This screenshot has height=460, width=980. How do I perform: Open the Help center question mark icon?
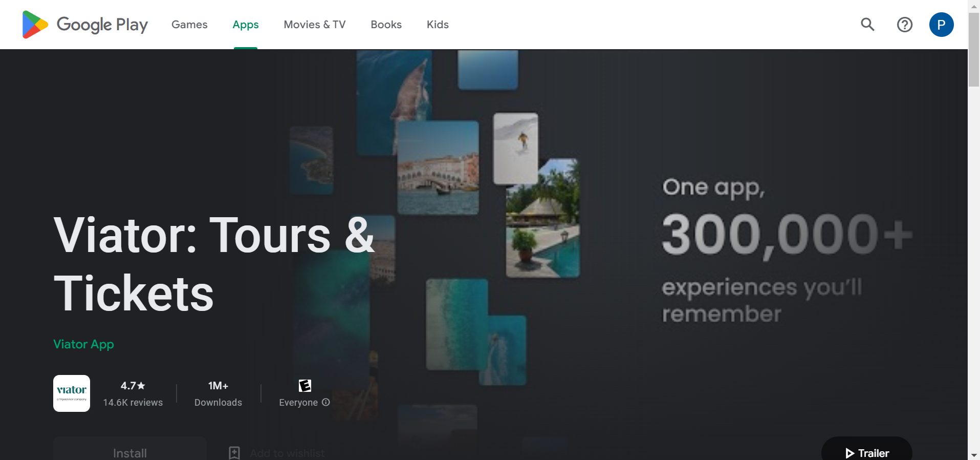click(904, 25)
